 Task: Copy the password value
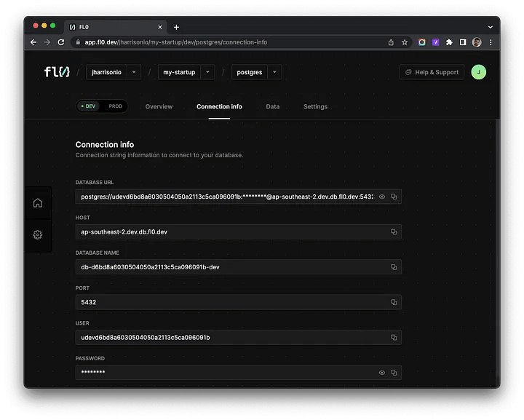coord(394,373)
